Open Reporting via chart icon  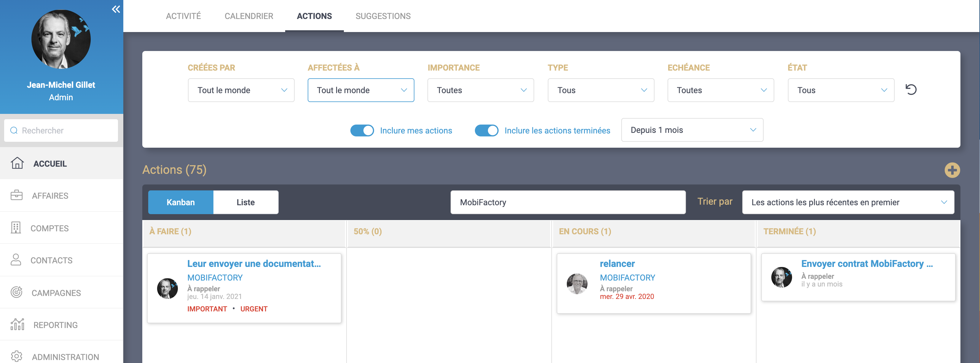tap(17, 324)
